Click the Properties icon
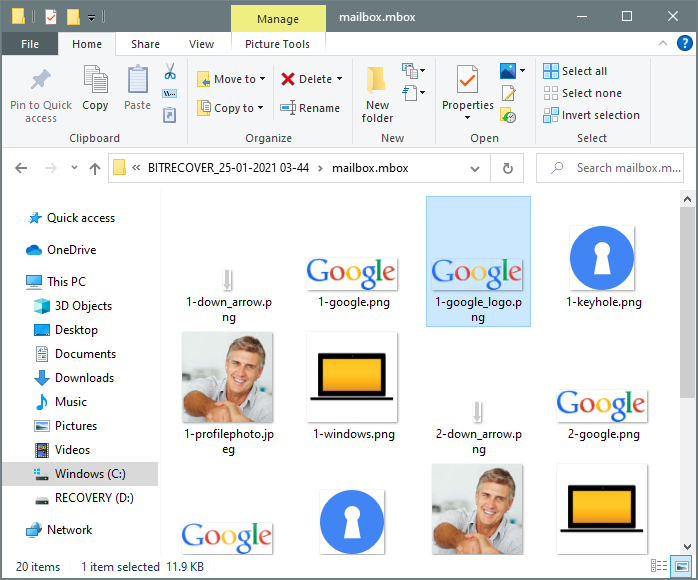Image resolution: width=698 pixels, height=580 pixels. [467, 79]
